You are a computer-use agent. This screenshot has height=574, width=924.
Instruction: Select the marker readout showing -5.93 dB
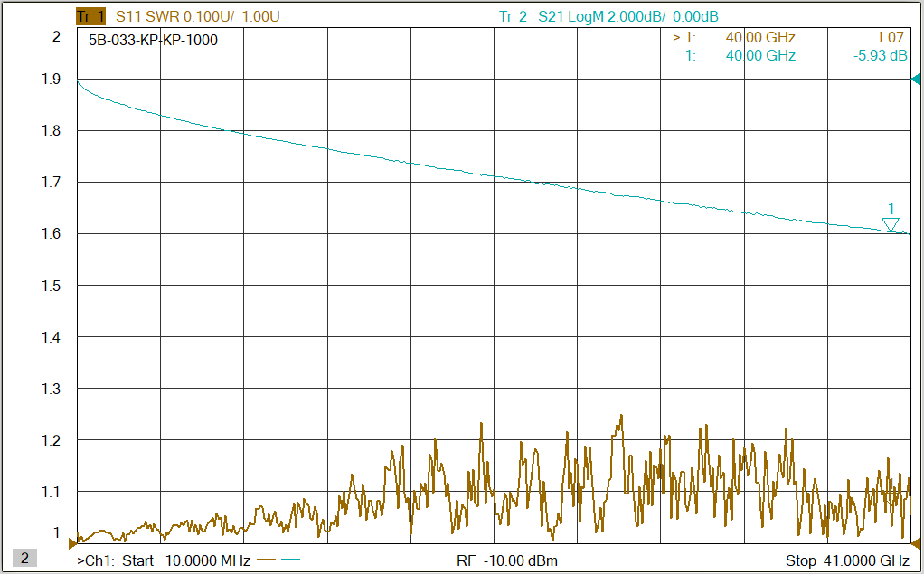(881, 56)
